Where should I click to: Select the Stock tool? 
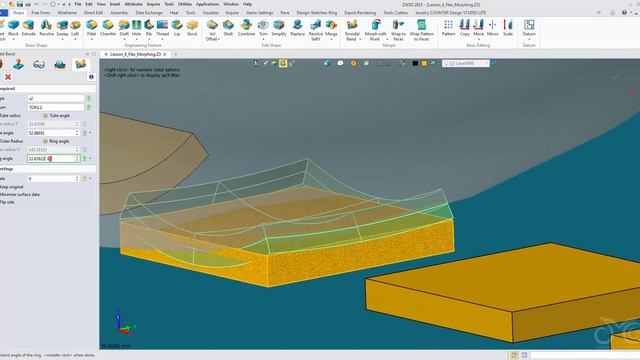coord(192,28)
